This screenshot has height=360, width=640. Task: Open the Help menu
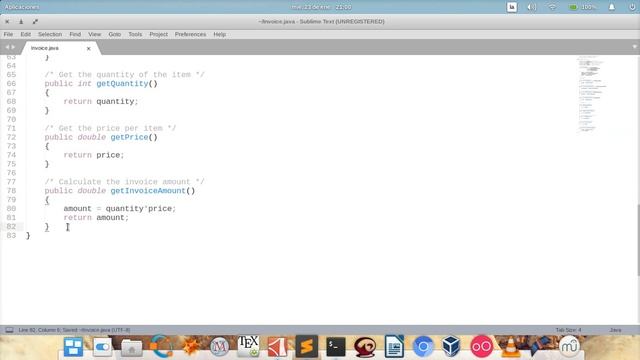(x=220, y=34)
